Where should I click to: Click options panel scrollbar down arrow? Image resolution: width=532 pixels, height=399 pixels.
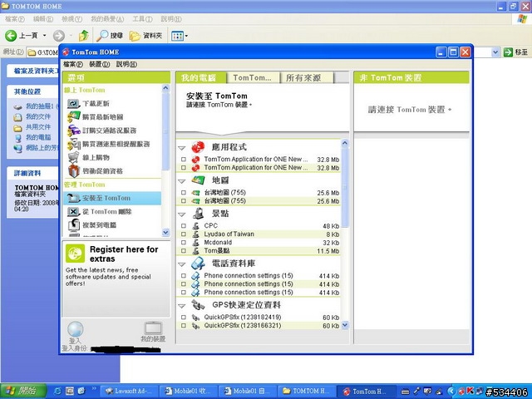165,233
